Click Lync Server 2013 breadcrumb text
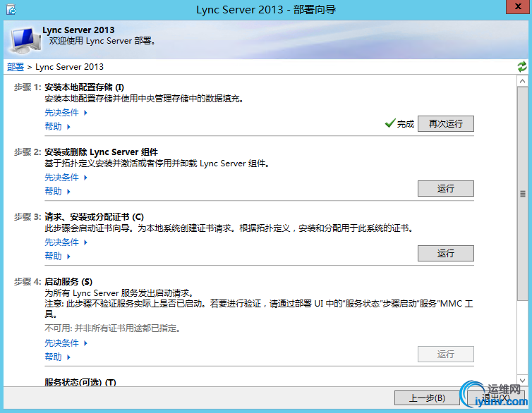The height and width of the screenshot is (413, 532). (70, 67)
